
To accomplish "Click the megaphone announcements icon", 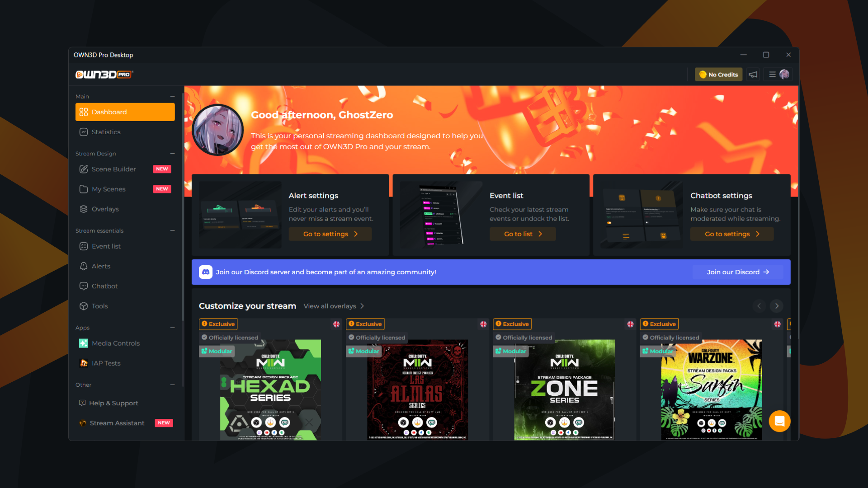I will (x=753, y=75).
